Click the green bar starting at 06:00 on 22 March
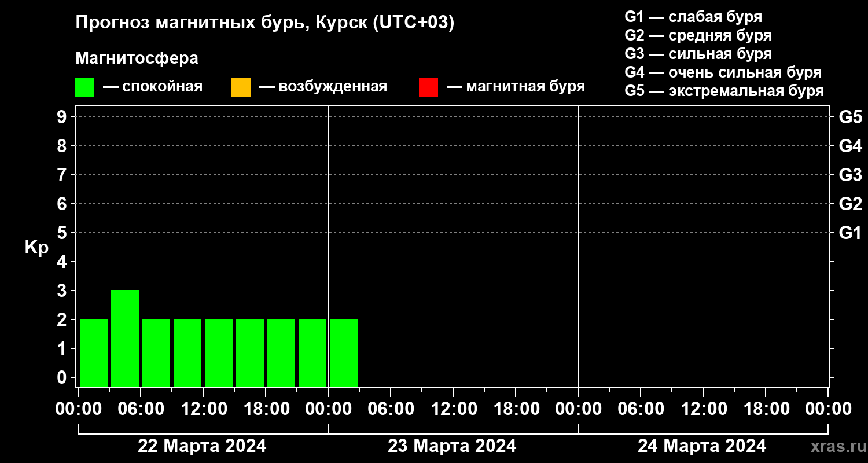 [x=156, y=352]
